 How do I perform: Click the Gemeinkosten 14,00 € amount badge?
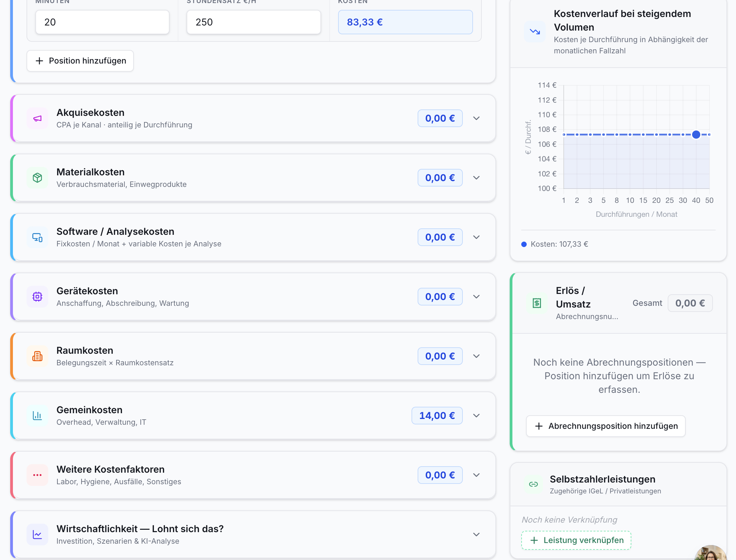[437, 416]
